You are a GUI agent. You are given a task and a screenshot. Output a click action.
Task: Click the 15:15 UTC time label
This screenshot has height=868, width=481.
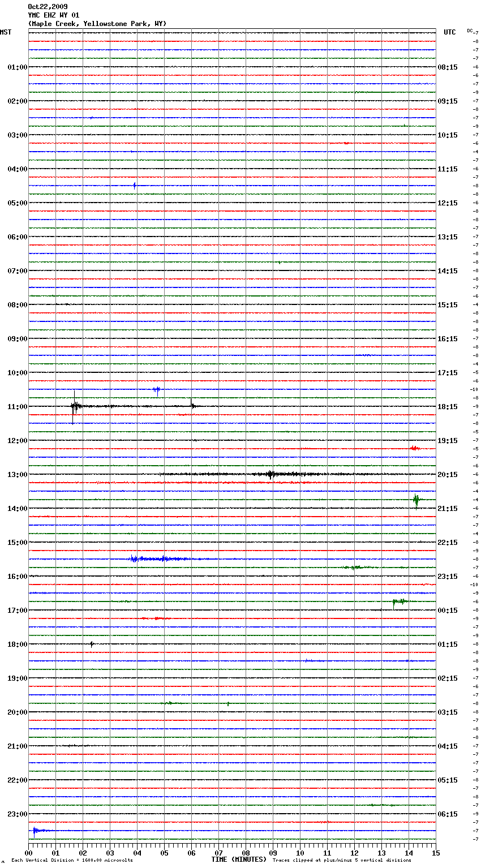448,305
